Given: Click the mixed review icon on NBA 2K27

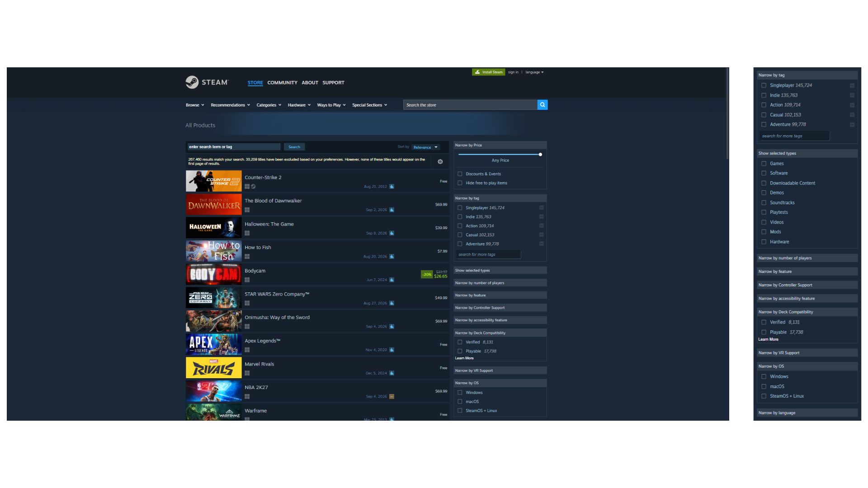Looking at the screenshot, I should point(392,397).
